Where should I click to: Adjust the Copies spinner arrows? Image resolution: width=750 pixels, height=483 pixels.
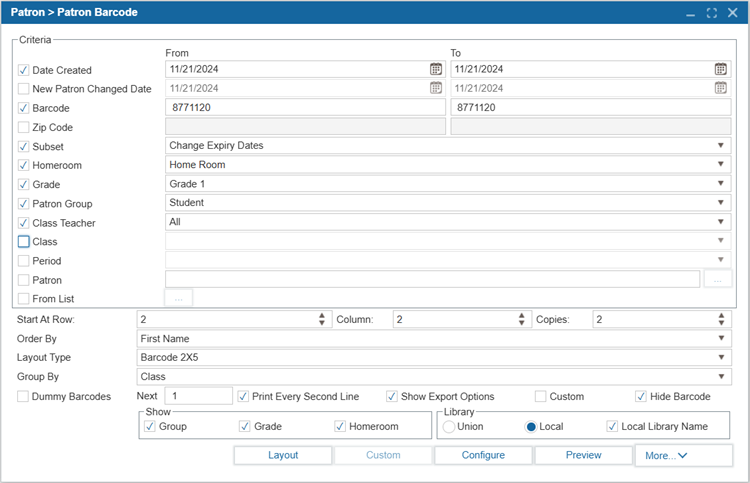click(721, 319)
